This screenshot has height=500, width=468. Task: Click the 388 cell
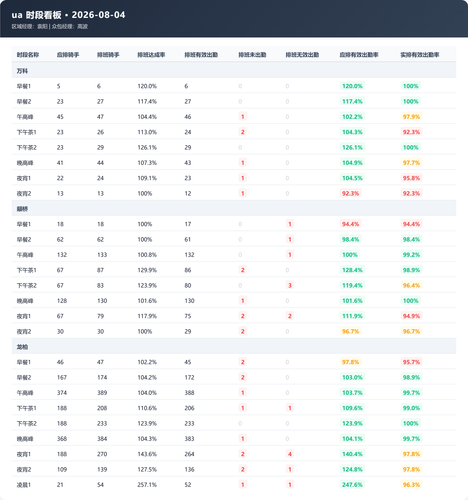coord(189,393)
